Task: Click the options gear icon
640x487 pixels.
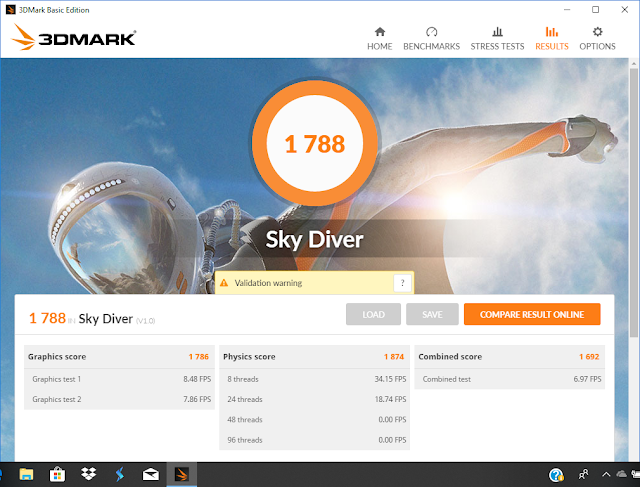Action: tap(598, 32)
